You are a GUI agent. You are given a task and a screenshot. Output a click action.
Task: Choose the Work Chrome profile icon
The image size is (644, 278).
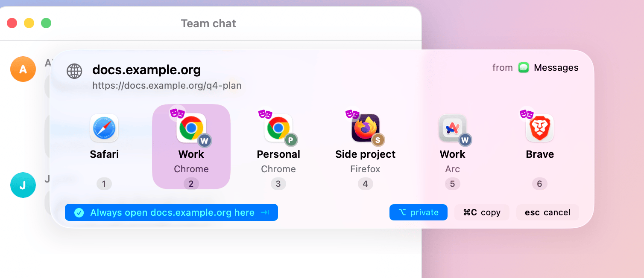click(x=191, y=128)
